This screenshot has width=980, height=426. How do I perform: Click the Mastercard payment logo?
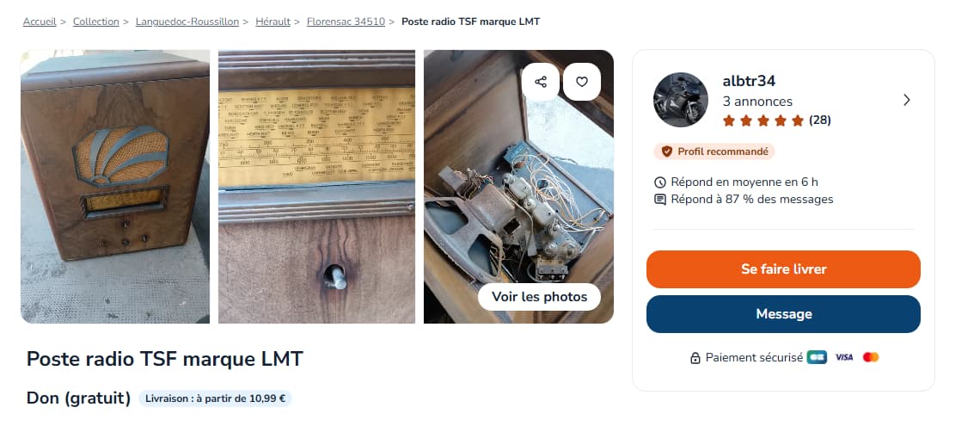[x=871, y=357]
